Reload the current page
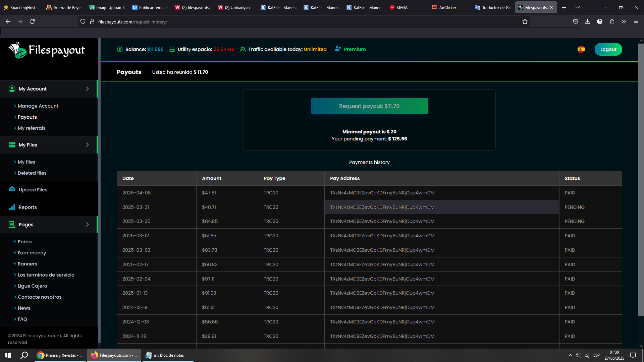644x362 pixels. [x=32, y=21]
